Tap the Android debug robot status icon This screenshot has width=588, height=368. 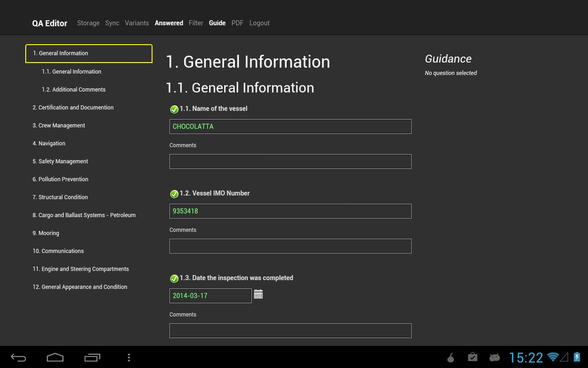click(x=494, y=357)
